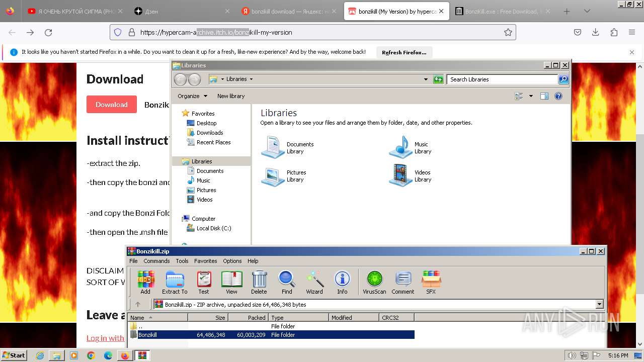Click the Explorer refresh address button
This screenshot has width=644, height=362.
pyautogui.click(x=438, y=79)
